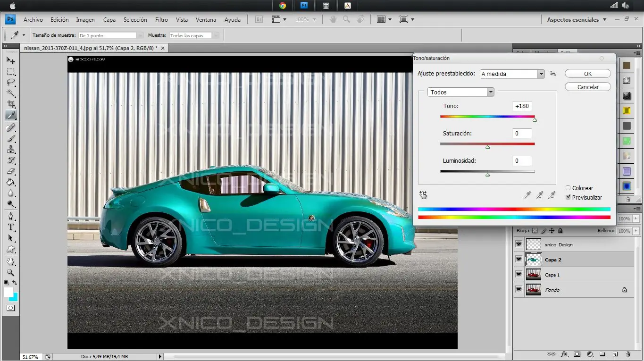
Task: Click the Saturación value field
Action: [522, 134]
